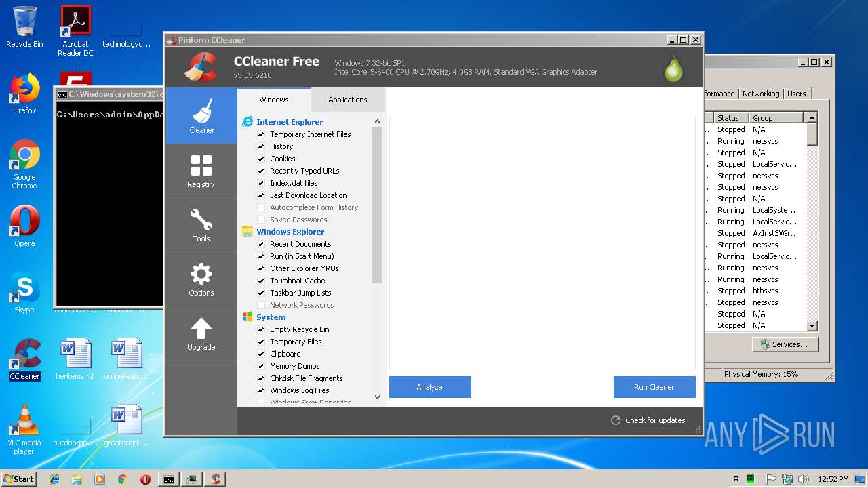
Task: Click the cleaner list scroll-down arrow
Action: [377, 397]
